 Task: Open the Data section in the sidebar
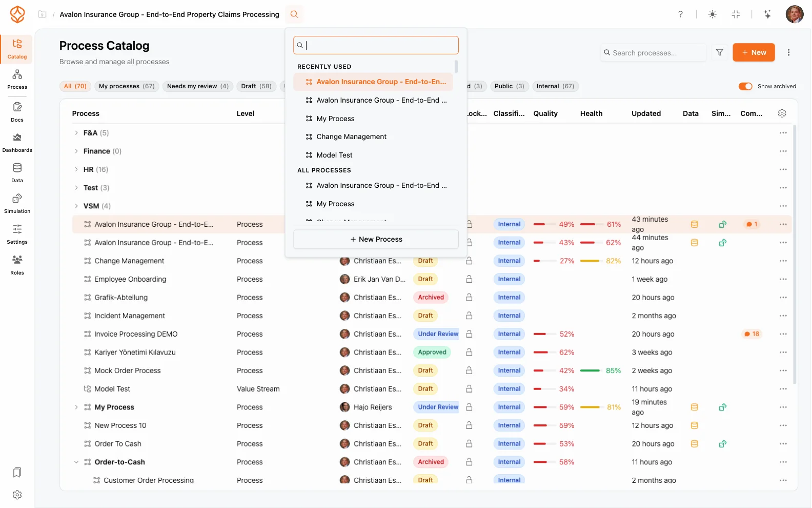tap(17, 173)
